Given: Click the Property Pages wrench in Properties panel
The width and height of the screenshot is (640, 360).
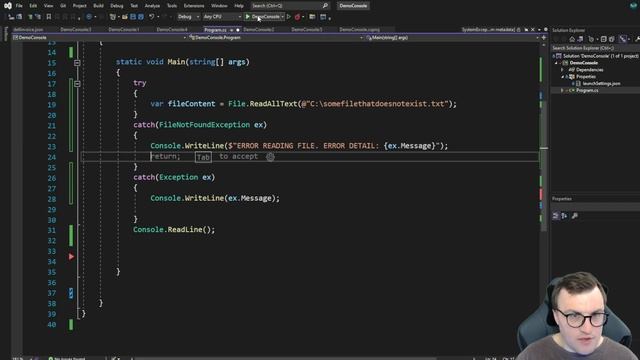Looking at the screenshot, I should [x=575, y=216].
